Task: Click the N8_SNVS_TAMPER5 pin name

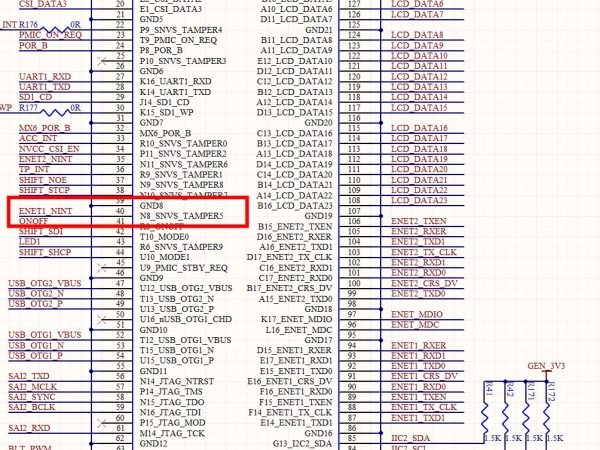Action: pyautogui.click(x=181, y=215)
